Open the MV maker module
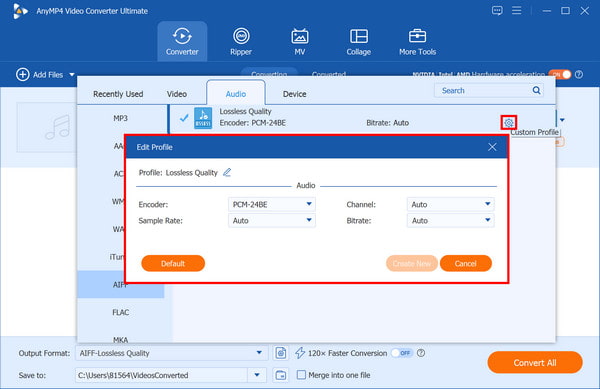 tap(300, 41)
